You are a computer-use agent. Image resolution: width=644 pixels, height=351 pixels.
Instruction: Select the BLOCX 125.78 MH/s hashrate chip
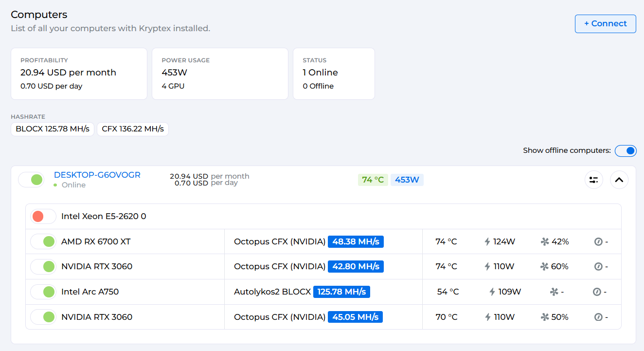[53, 129]
